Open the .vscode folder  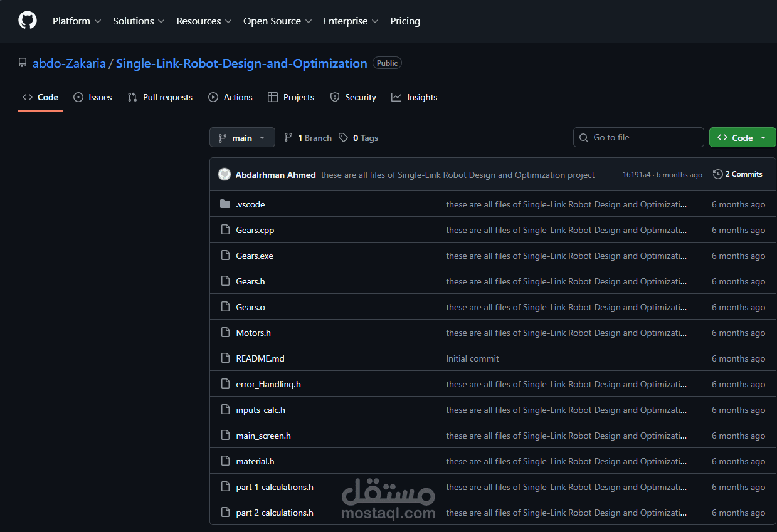[x=250, y=204]
